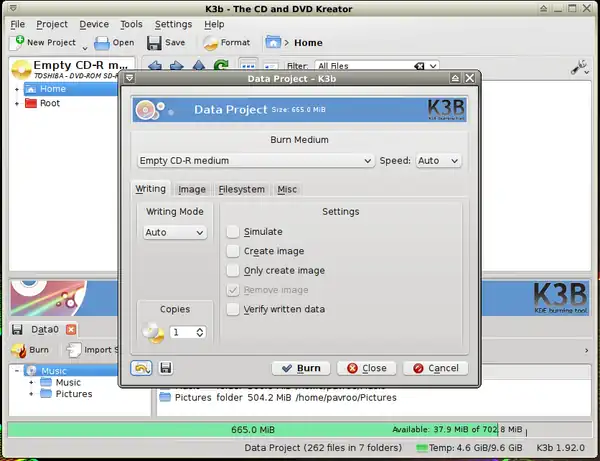Click the Open folder icon in toolbar
This screenshot has width=600, height=461.
[x=101, y=43]
